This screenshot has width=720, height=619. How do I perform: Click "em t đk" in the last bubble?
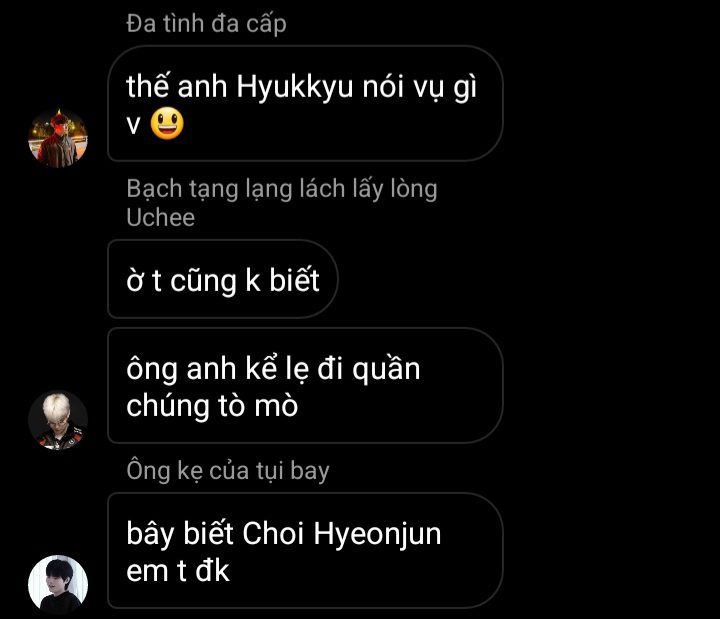178,571
